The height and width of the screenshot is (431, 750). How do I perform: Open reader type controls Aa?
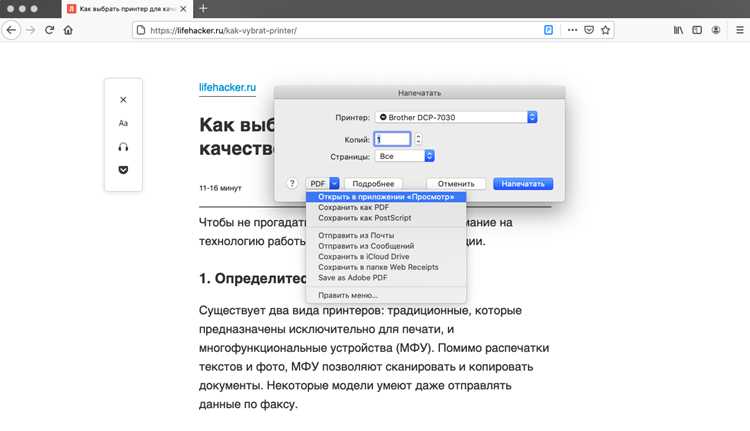(123, 123)
